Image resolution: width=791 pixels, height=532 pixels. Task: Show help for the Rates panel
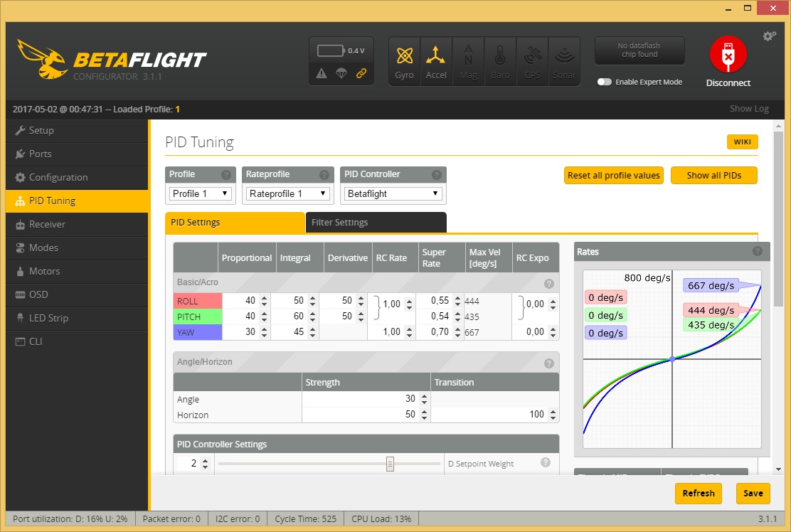click(757, 251)
